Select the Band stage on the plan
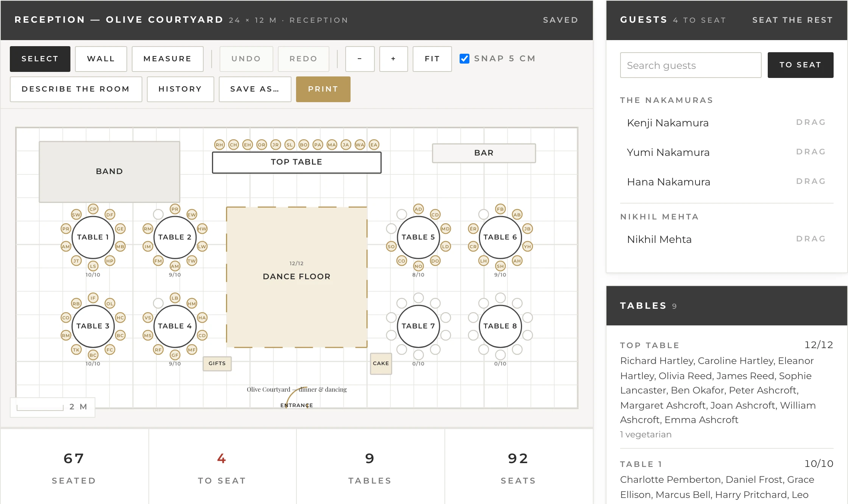The width and height of the screenshot is (848, 504). pos(109,171)
